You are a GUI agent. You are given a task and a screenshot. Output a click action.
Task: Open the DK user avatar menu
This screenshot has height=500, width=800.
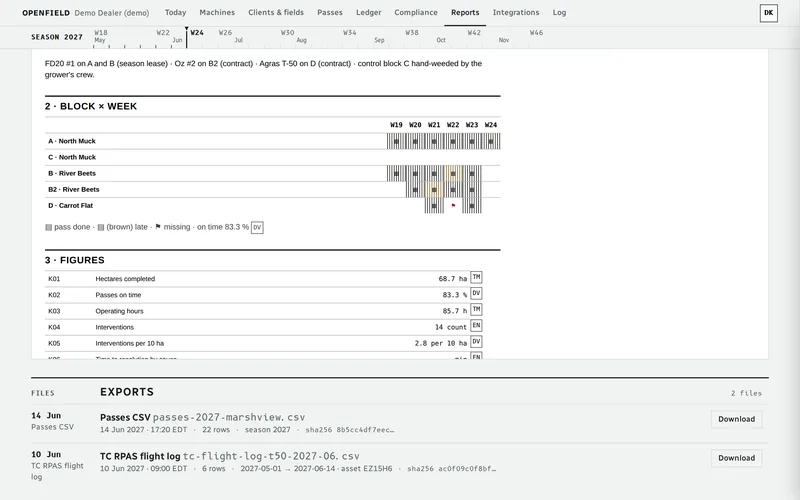point(768,13)
